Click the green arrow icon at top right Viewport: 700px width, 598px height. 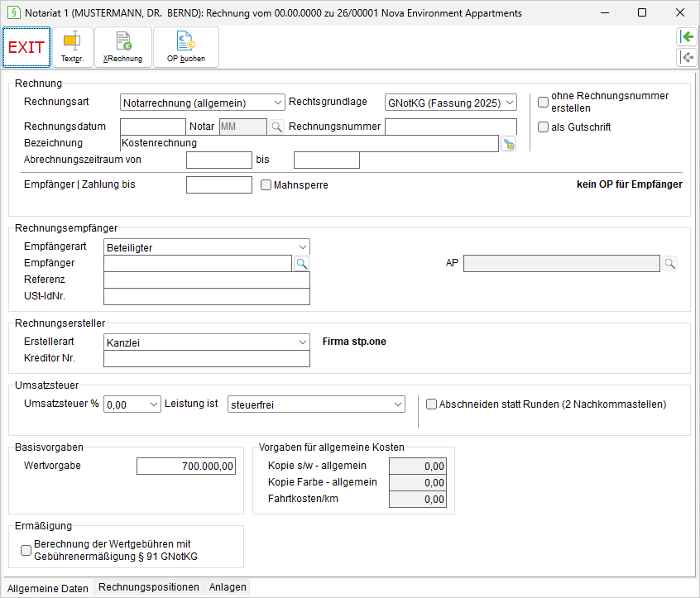[687, 36]
